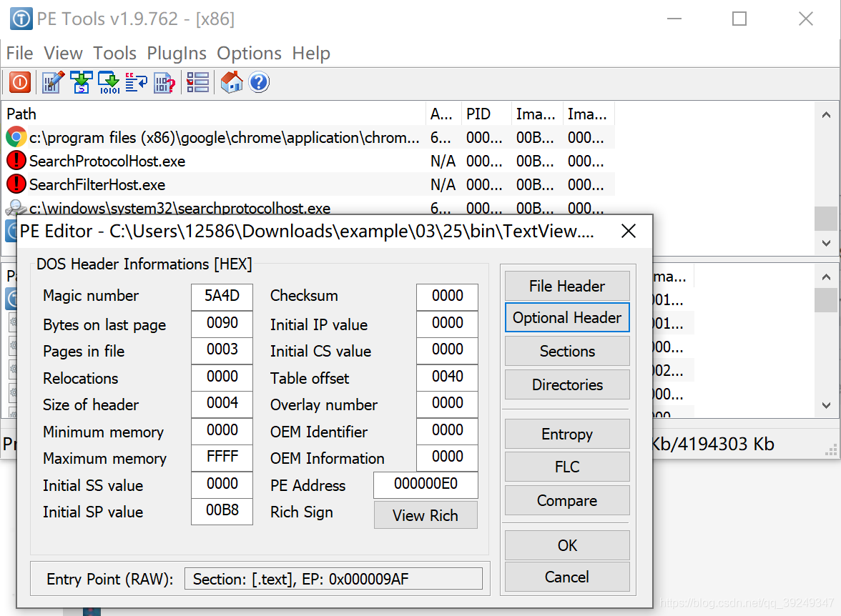
Task: Open the Sections view
Action: click(x=567, y=351)
